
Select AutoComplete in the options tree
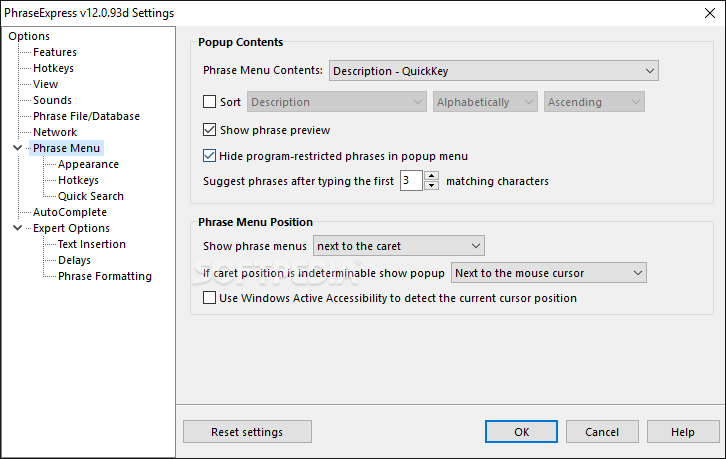coord(70,212)
